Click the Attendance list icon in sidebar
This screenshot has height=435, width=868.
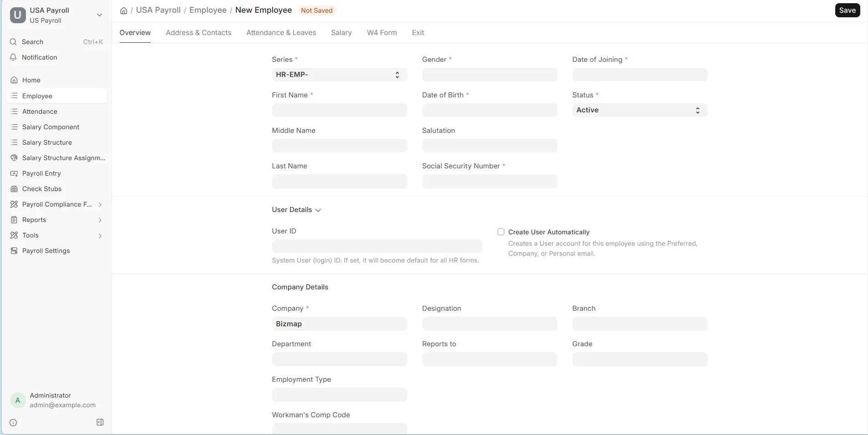click(x=14, y=111)
